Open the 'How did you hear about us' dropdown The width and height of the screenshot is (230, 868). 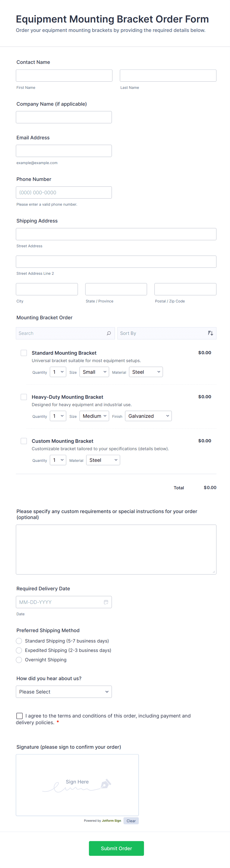[64, 692]
